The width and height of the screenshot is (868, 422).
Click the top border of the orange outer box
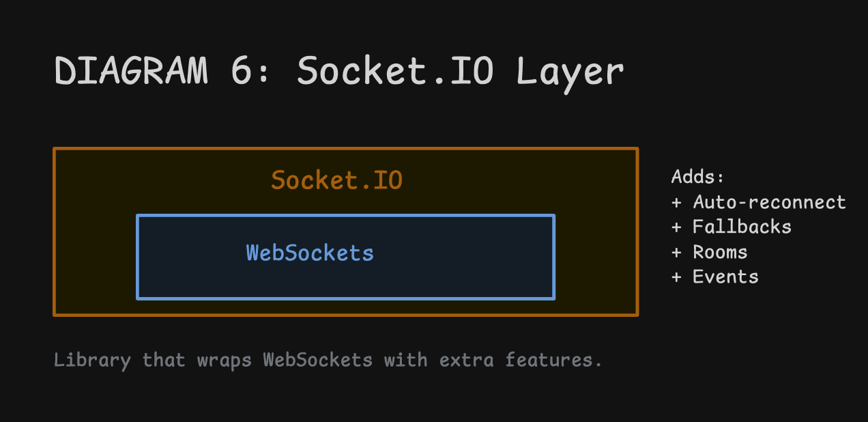tap(345, 149)
